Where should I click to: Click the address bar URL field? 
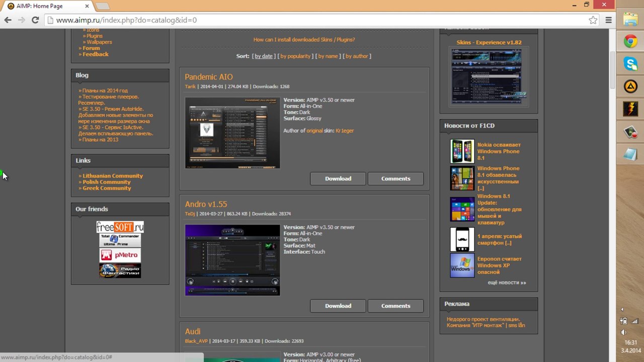pyautogui.click(x=317, y=20)
